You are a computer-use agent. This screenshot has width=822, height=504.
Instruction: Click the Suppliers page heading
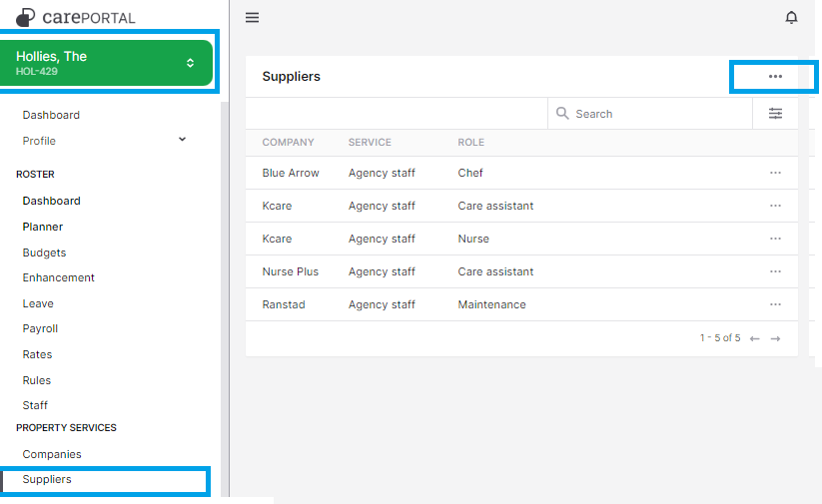coord(291,77)
